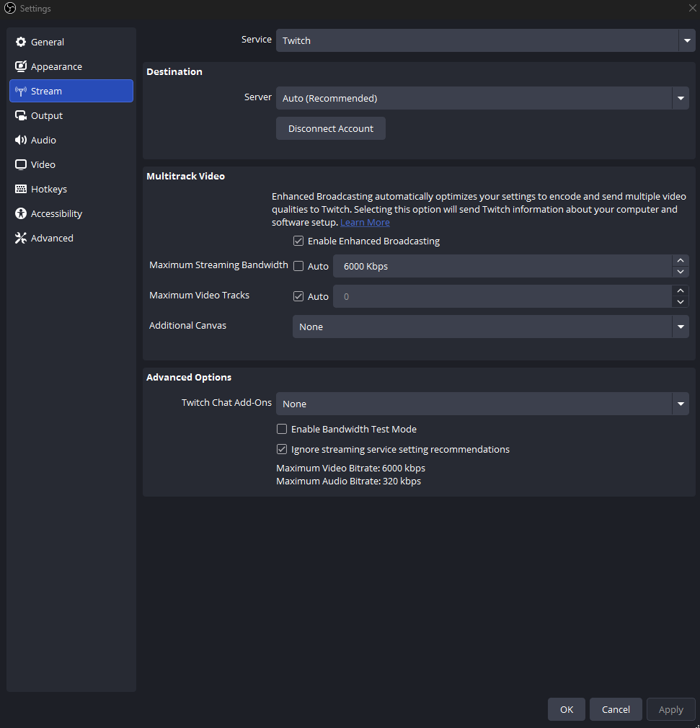Viewport: 700px width, 728px height.
Task: Check Auto for Maximum Streaming Bandwidth
Action: click(298, 266)
